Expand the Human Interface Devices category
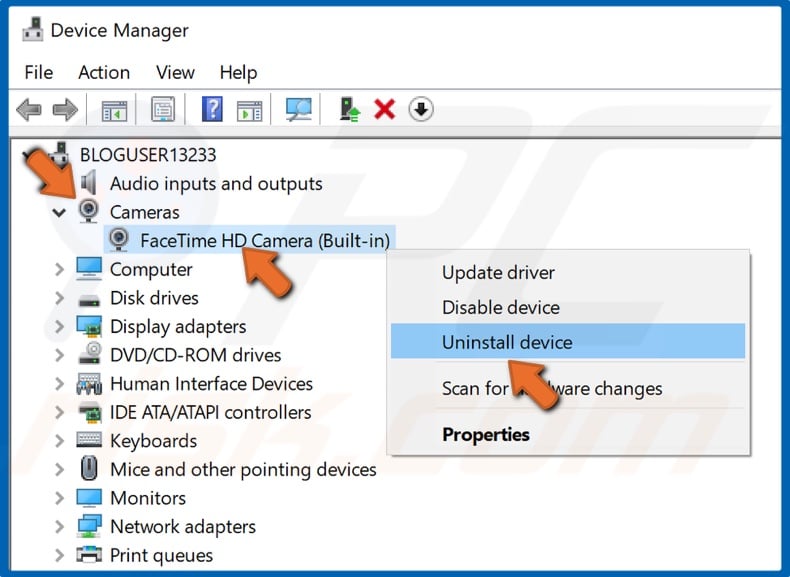 click(x=59, y=383)
